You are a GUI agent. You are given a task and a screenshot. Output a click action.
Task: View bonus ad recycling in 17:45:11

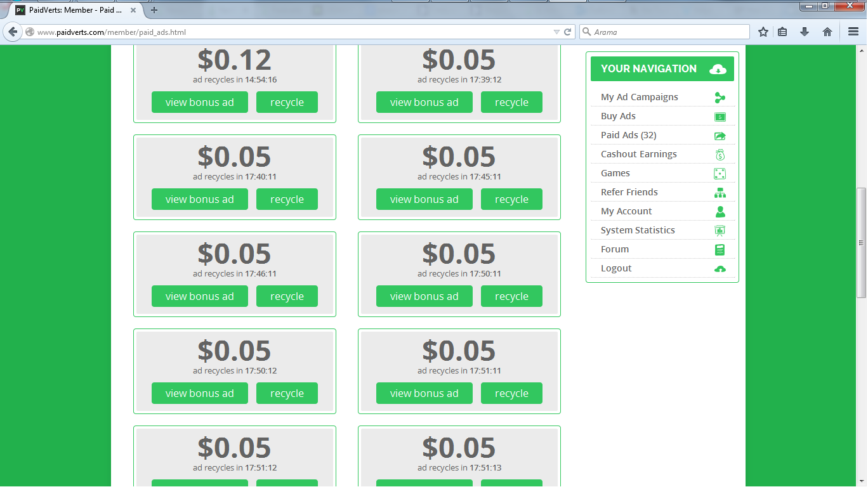click(424, 199)
